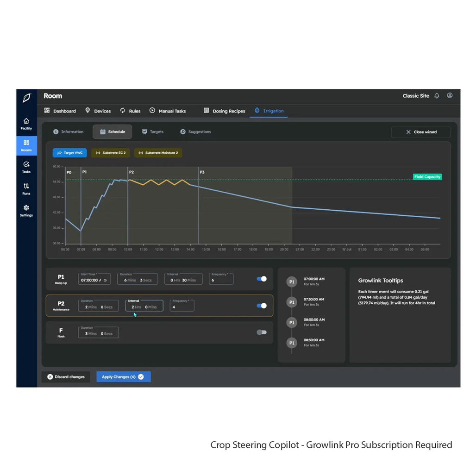The image size is (476, 476).
Task: Click the P2 Interval input field
Action: 144,306
